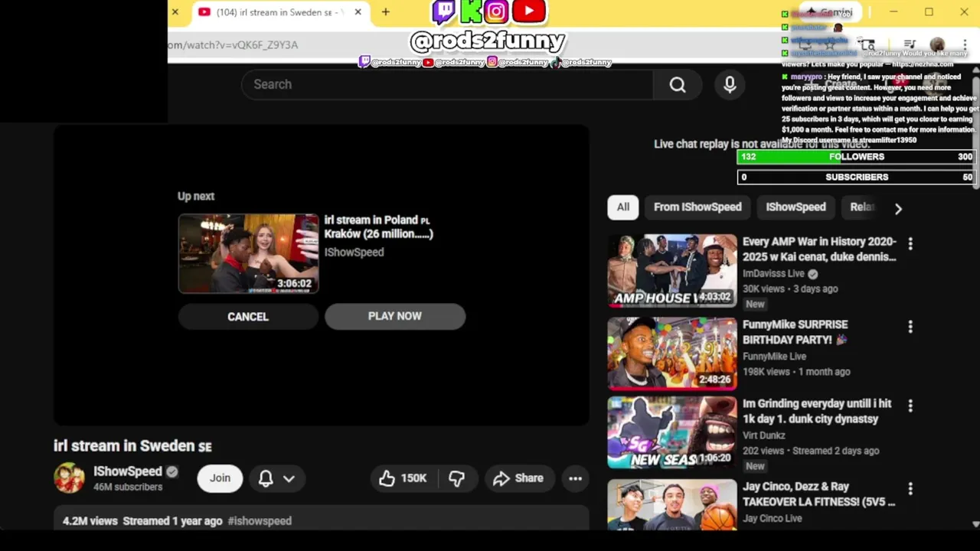
Task: Open Im Grinding everyday thumbnail
Action: tap(672, 432)
